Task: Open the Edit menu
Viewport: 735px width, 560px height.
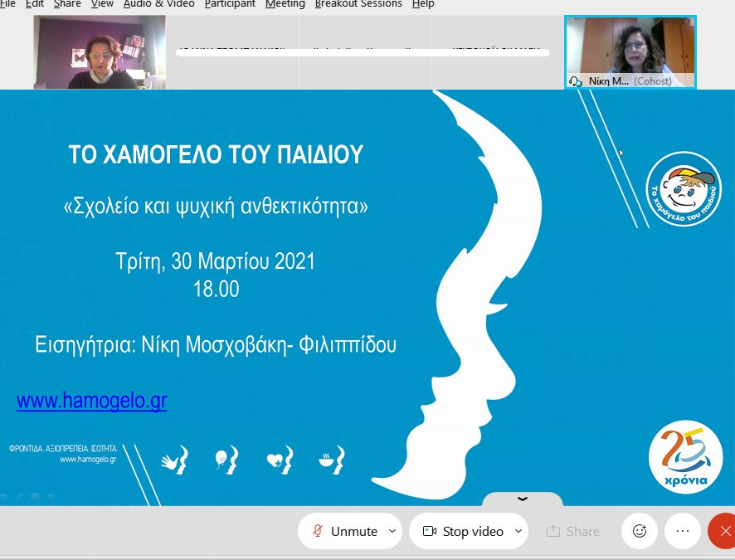Action: pos(35,4)
